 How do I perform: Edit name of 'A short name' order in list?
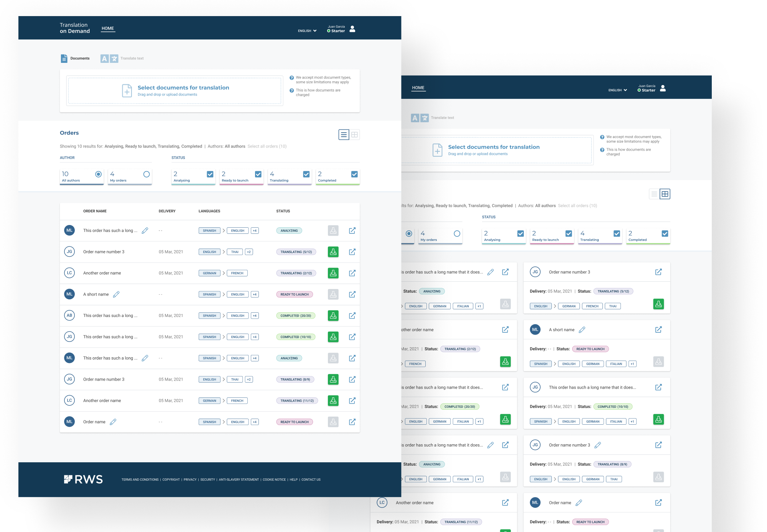click(x=116, y=294)
